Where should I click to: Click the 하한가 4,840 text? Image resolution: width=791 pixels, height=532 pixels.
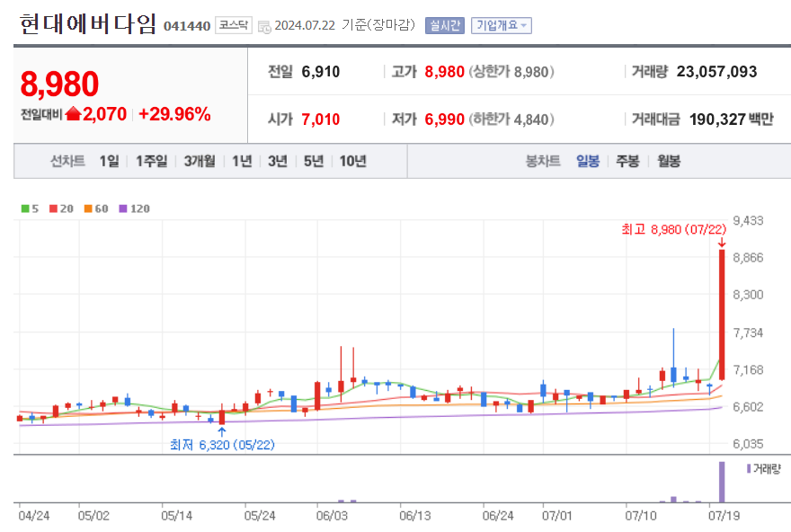tap(511, 120)
